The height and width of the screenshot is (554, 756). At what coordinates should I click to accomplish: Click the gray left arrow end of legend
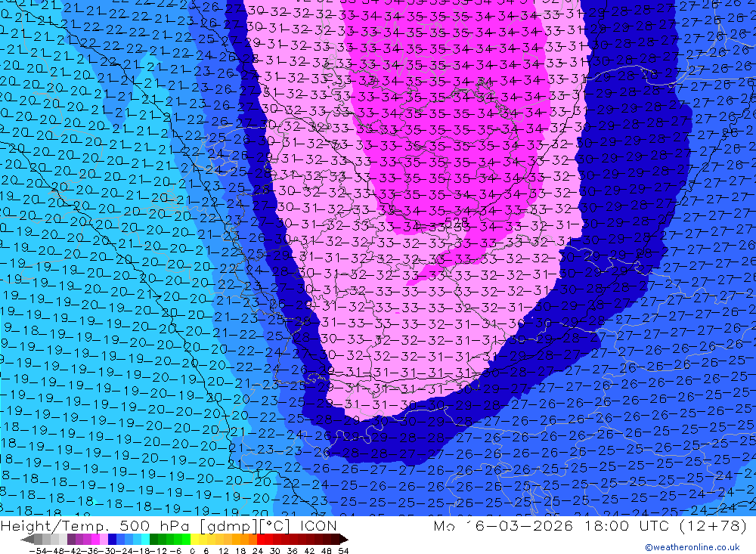click(27, 540)
